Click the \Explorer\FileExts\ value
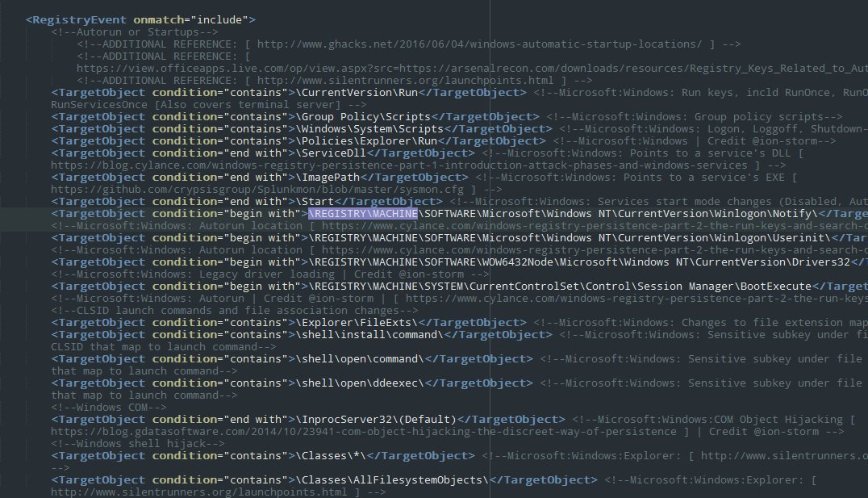The height and width of the screenshot is (498, 868). tap(357, 323)
